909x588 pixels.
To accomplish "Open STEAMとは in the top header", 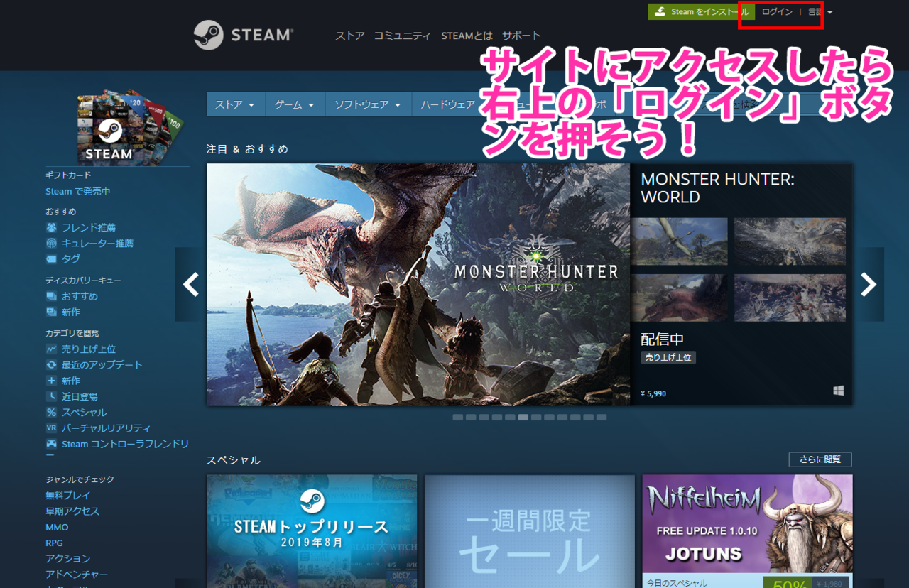I will (467, 36).
